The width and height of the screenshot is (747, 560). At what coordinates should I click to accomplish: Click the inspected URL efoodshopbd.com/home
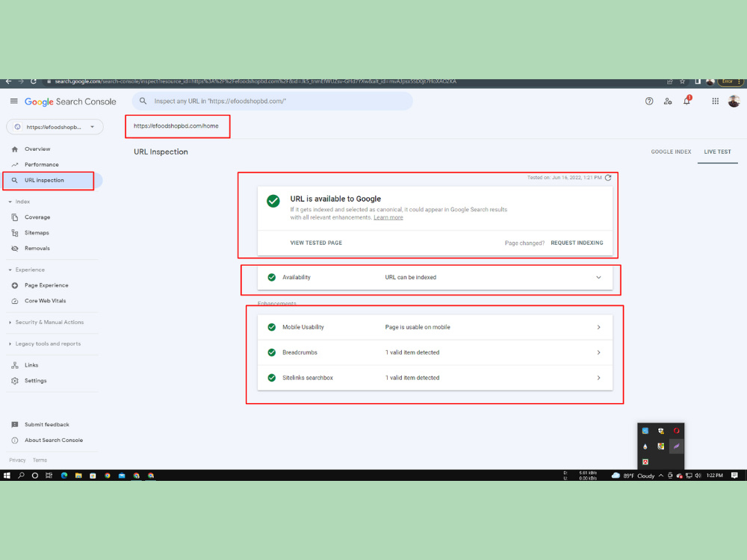176,126
